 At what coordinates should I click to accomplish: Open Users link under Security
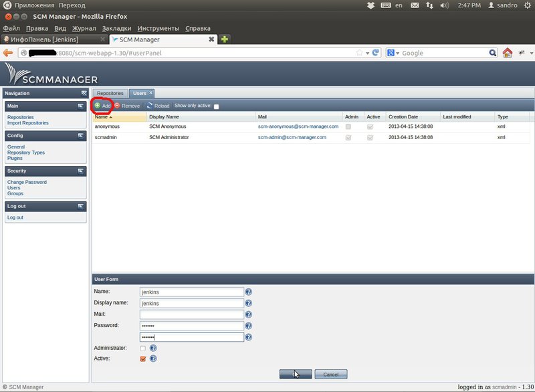point(13,188)
